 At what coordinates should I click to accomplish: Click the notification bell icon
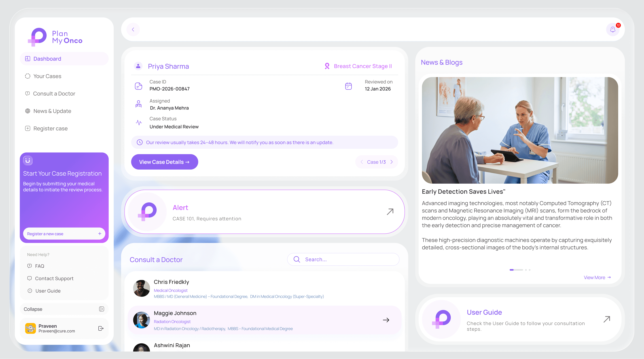(x=612, y=29)
